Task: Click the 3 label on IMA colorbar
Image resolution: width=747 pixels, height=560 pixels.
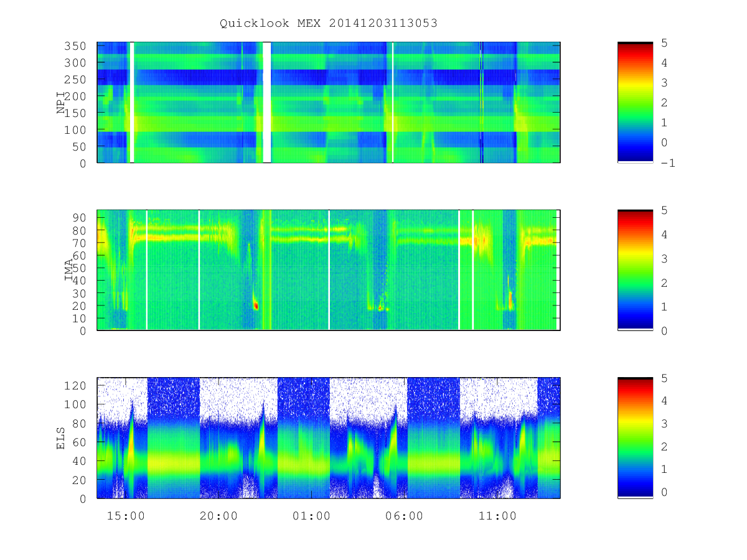Action: tap(665, 258)
